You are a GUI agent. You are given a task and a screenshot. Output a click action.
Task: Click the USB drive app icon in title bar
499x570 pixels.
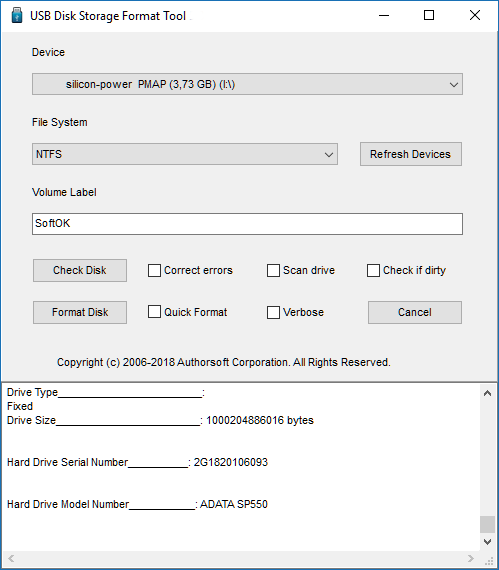coord(17,16)
